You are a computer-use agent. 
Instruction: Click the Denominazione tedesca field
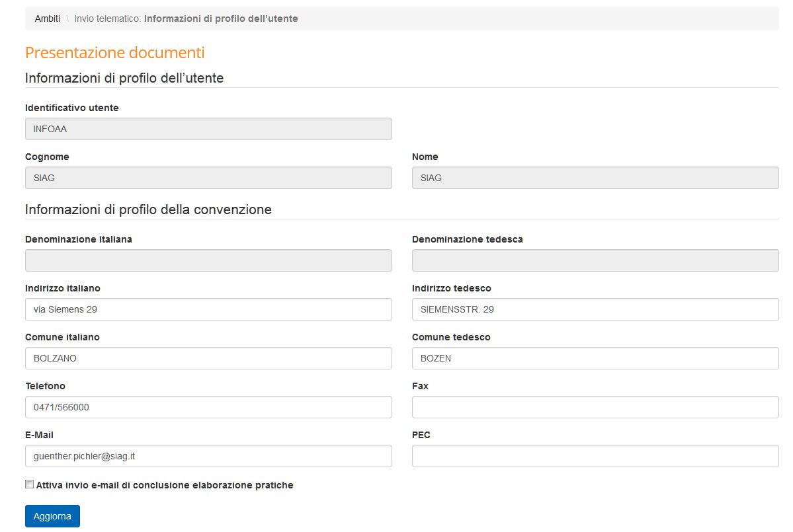(595, 260)
